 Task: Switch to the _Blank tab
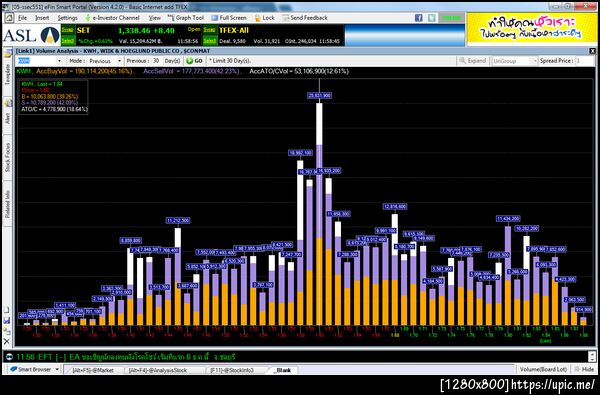(282, 371)
